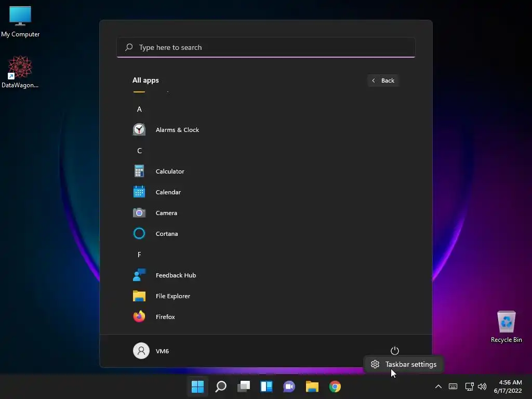Image resolution: width=532 pixels, height=399 pixels.
Task: Jump to letter F section header
Action: tap(139, 255)
